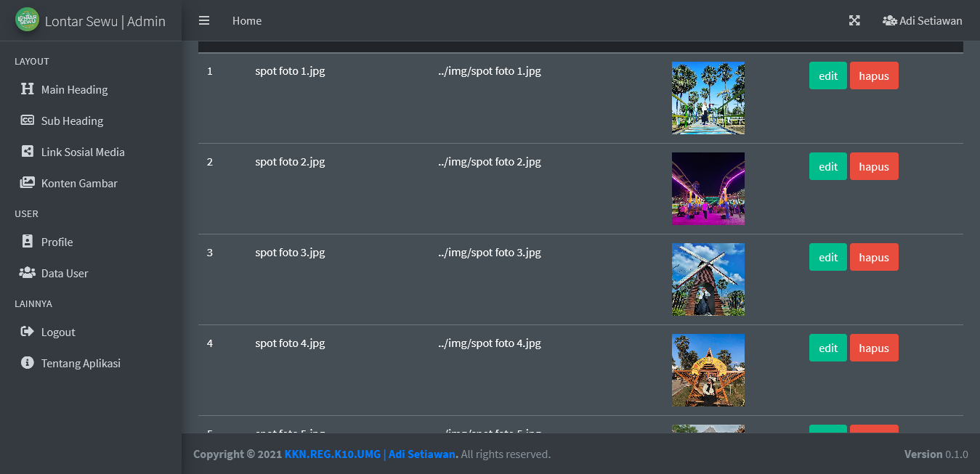980x474 pixels.
Task: Open Sub Heading in the sidebar
Action: coord(91,120)
